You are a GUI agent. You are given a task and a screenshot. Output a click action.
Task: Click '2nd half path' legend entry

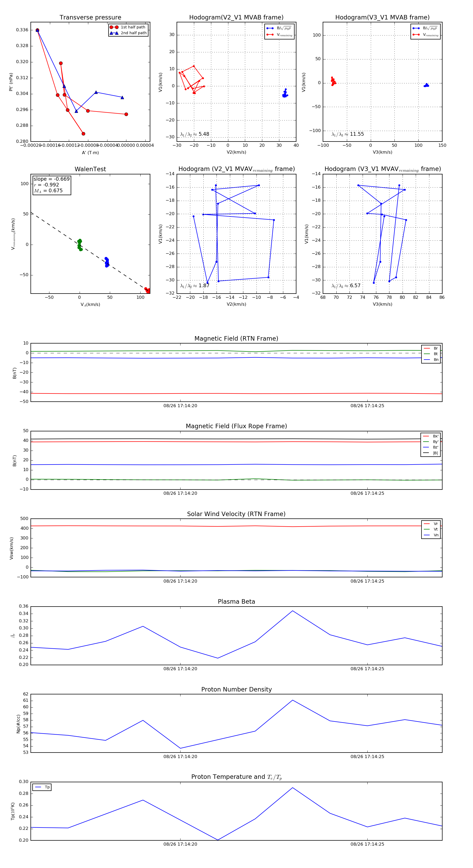pyautogui.click(x=128, y=33)
